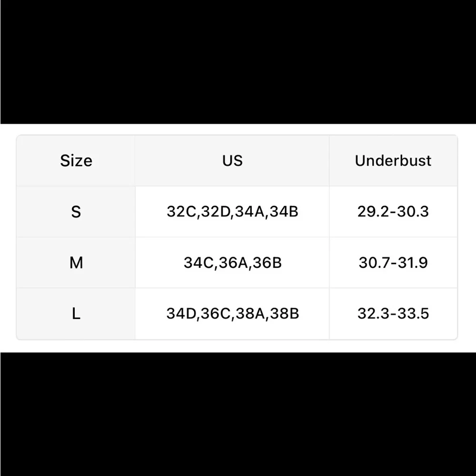The height and width of the screenshot is (476, 476).
Task: Click the US column header
Action: pyautogui.click(x=232, y=160)
